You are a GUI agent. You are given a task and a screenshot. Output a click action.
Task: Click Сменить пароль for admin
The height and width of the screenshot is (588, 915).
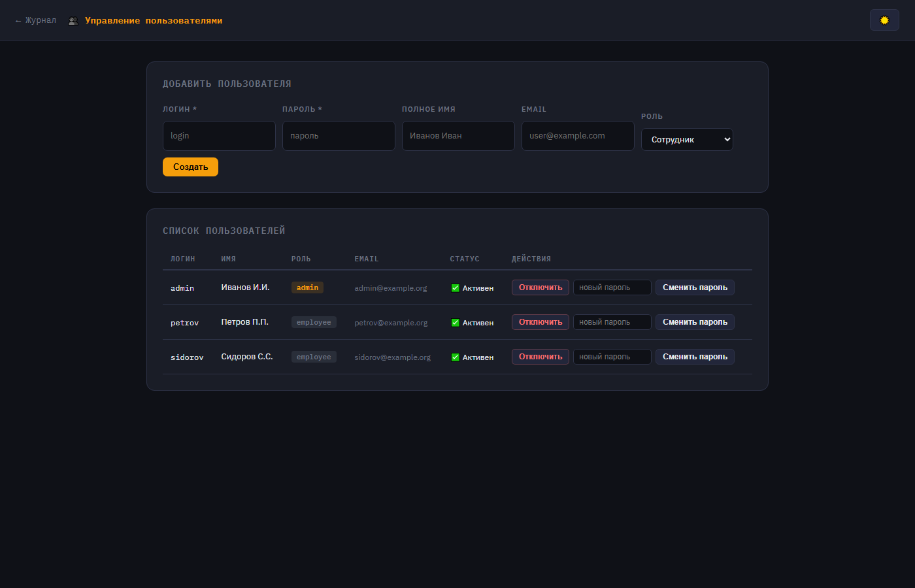[695, 287]
